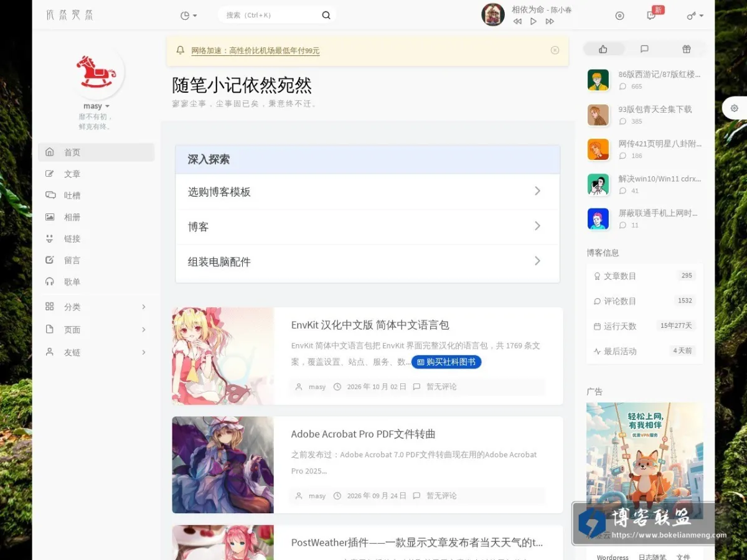The height and width of the screenshot is (560, 747).
Task: Click chevron beside 选购博客模板
Action: (538, 191)
